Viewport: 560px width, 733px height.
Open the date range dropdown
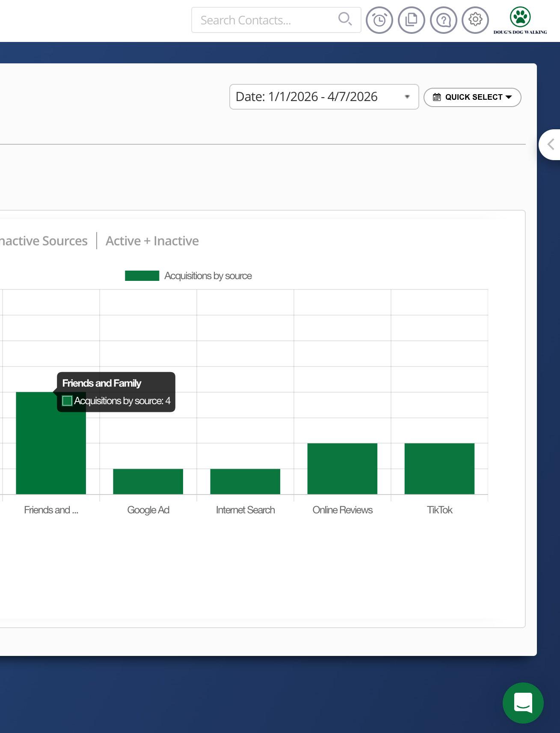324,97
